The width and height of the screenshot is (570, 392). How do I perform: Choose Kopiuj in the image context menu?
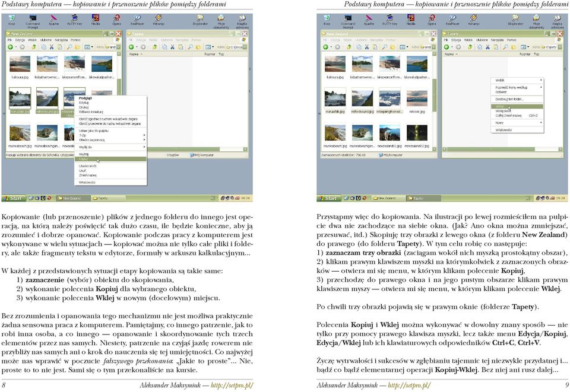click(110, 159)
